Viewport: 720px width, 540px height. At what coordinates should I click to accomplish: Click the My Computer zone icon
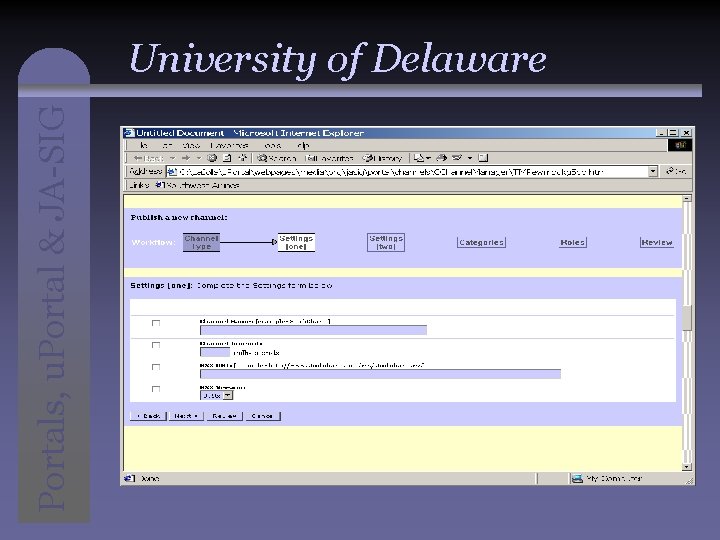(577, 478)
